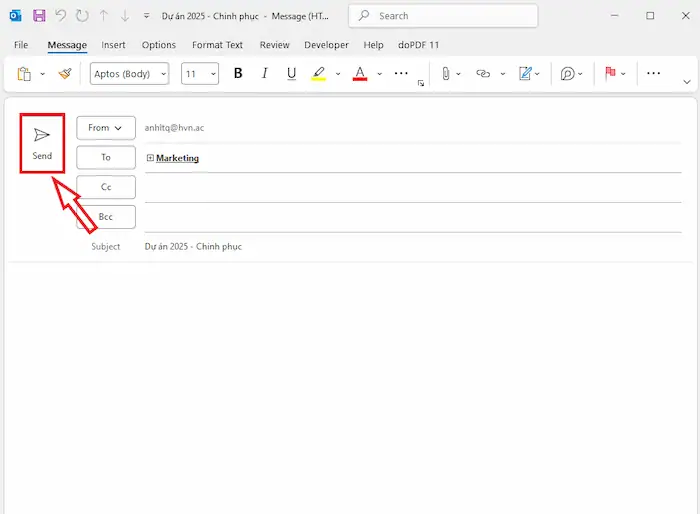Click the Signature pen icon

pyautogui.click(x=525, y=73)
